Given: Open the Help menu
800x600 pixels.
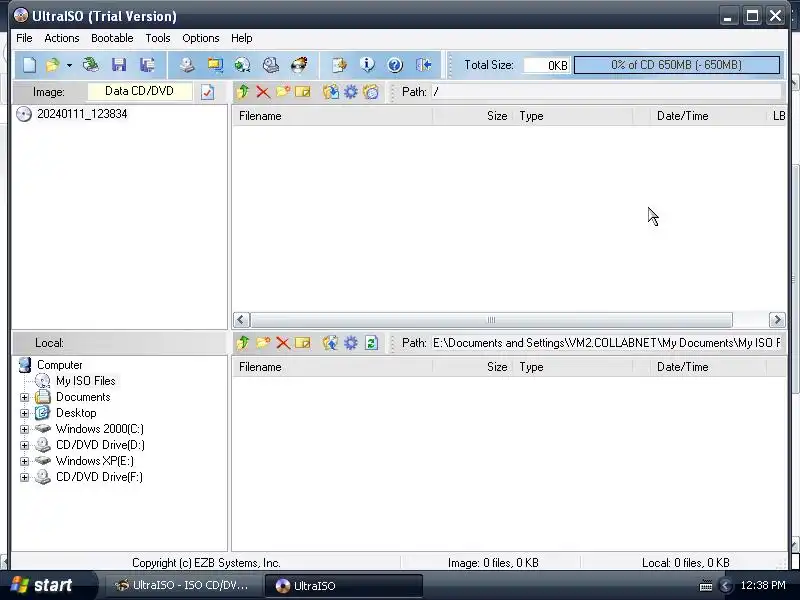Looking at the screenshot, I should (241, 38).
